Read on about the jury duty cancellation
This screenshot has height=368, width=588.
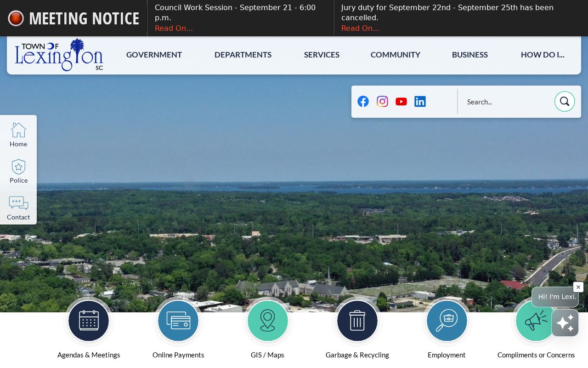pyautogui.click(x=360, y=29)
